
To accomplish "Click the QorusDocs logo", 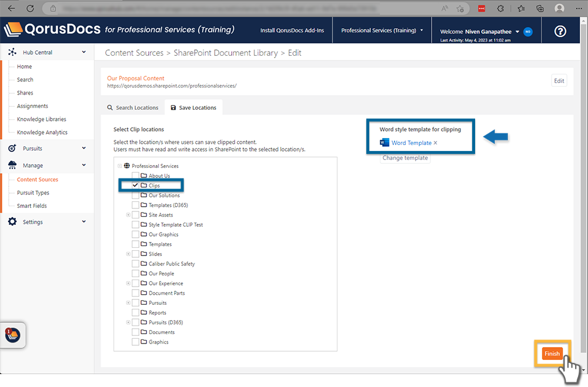I will (x=52, y=29).
